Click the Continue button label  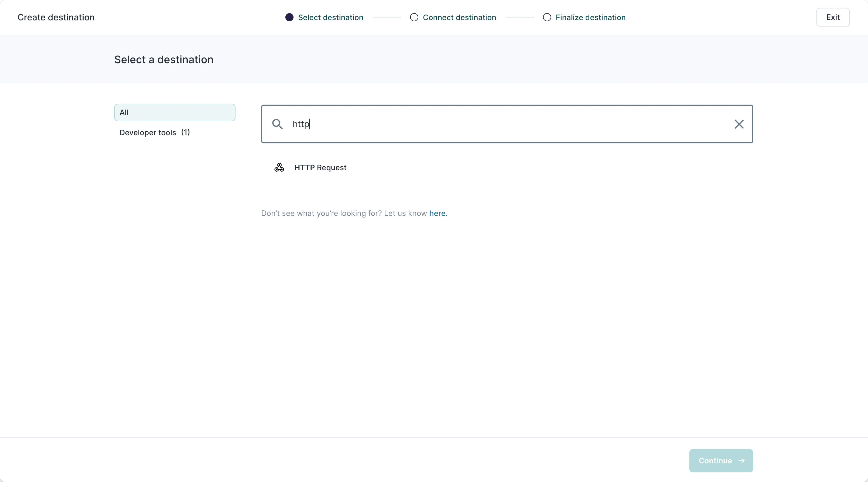pos(715,460)
